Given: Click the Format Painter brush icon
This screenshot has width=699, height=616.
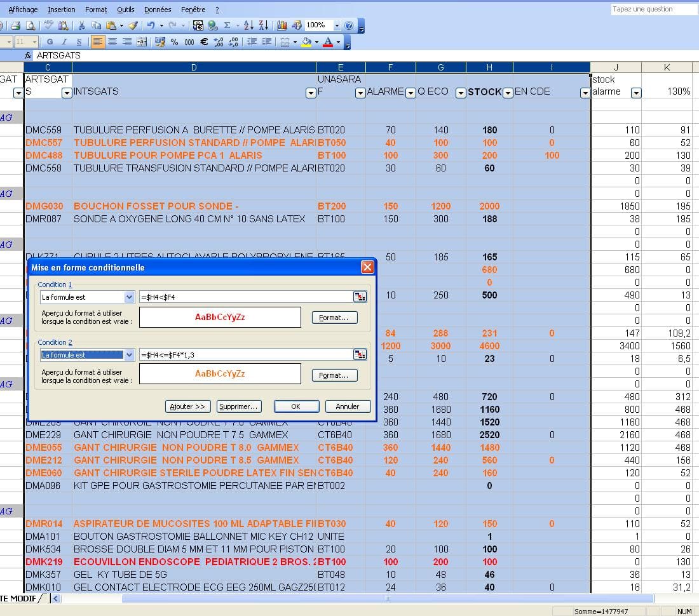Looking at the screenshot, I should point(133,26).
